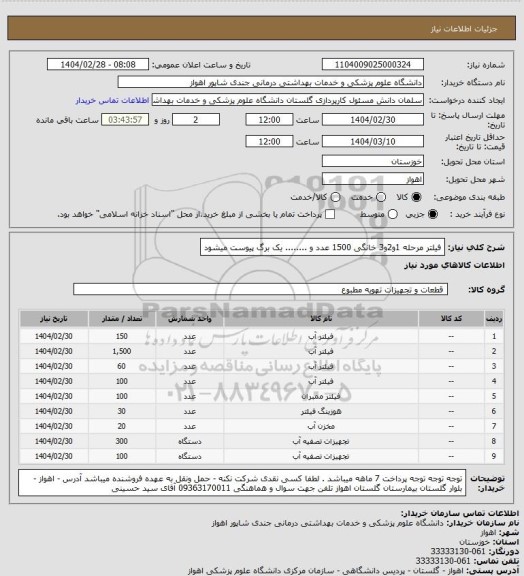
Task: Click the buyer organization name field
Action: (270, 82)
